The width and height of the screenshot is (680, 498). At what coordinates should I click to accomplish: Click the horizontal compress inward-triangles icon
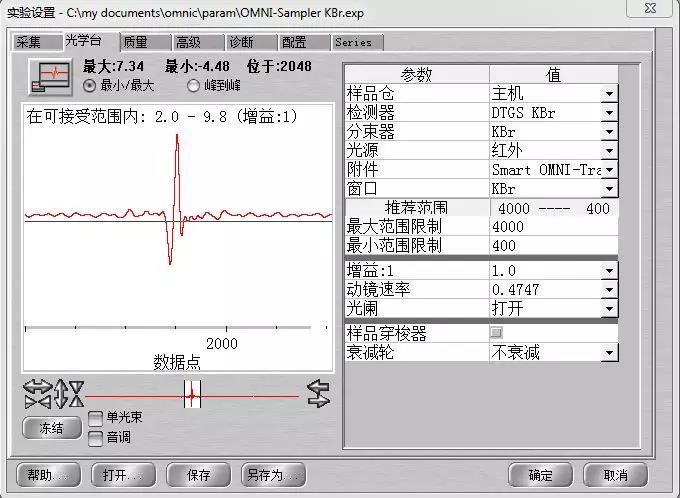pyautogui.click(x=37, y=400)
